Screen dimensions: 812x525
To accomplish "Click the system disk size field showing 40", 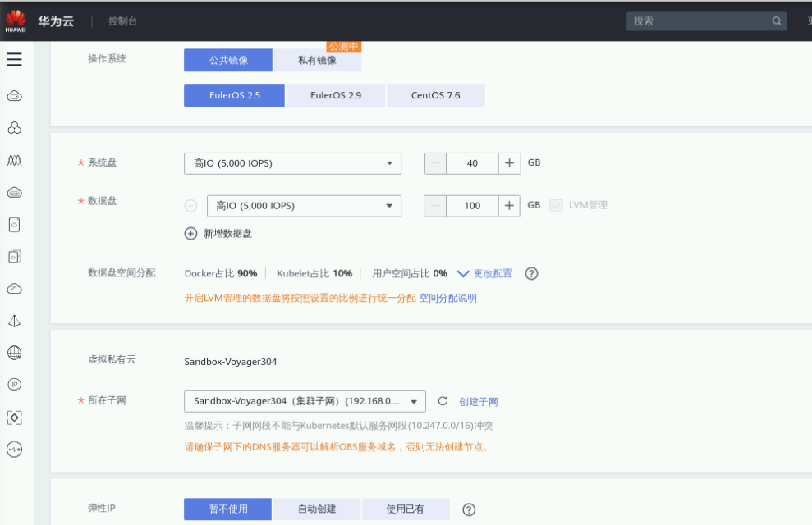I will click(x=472, y=163).
